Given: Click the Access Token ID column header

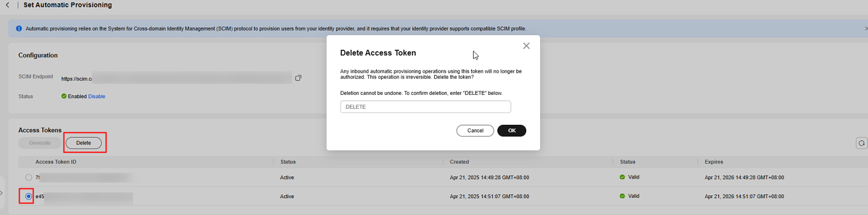Looking at the screenshot, I should (56, 162).
